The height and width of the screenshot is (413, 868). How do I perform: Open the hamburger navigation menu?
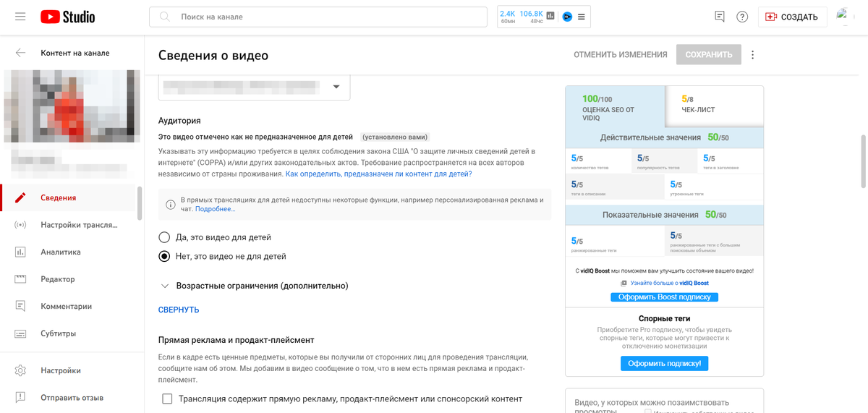[x=20, y=17]
